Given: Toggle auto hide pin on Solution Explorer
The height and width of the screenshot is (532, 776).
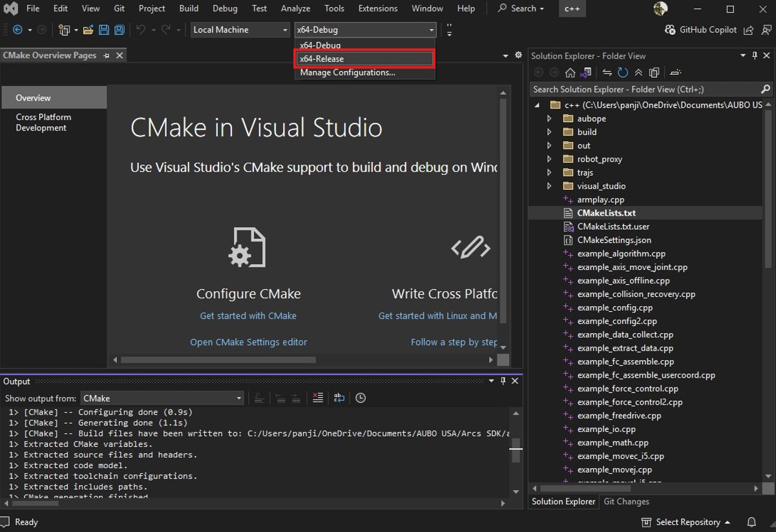Looking at the screenshot, I should tap(755, 56).
